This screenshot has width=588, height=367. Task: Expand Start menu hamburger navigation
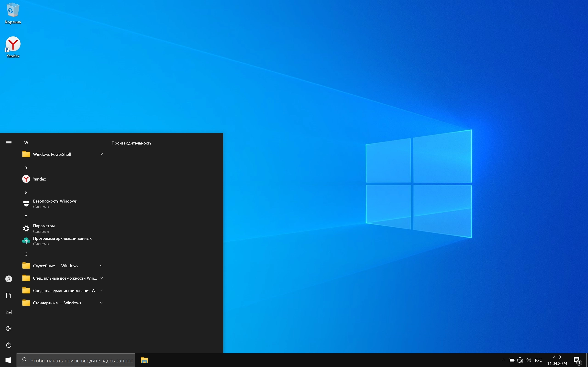[9, 142]
